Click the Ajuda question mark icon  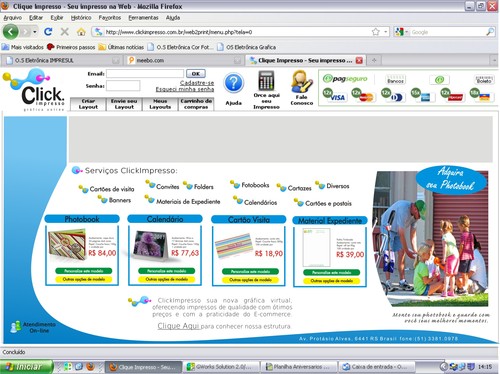[233, 83]
